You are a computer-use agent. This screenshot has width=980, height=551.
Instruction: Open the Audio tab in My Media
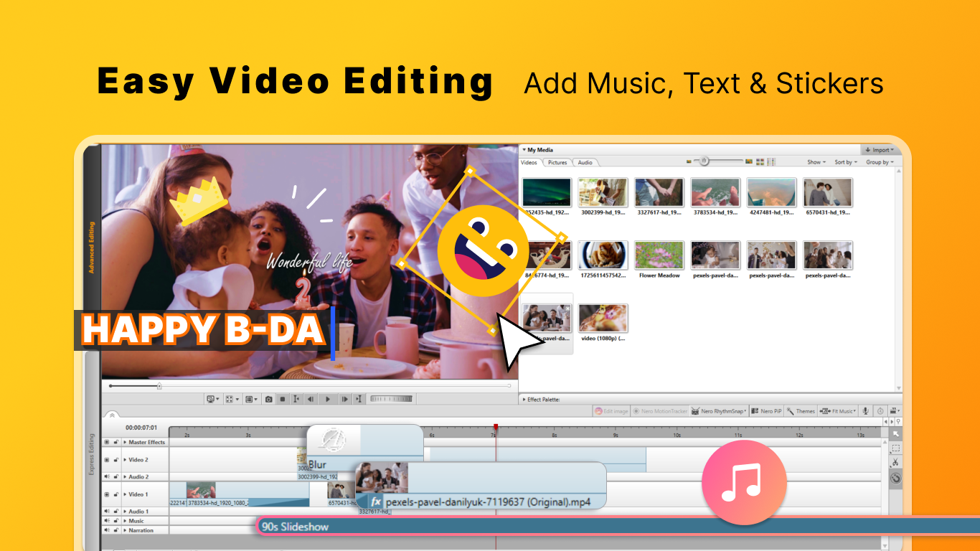pyautogui.click(x=584, y=162)
